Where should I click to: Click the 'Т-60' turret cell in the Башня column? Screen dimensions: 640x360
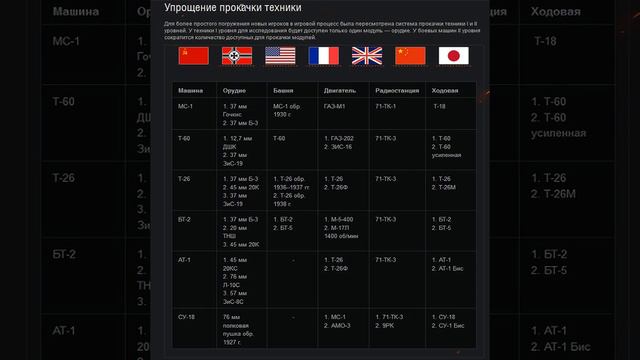point(279,138)
